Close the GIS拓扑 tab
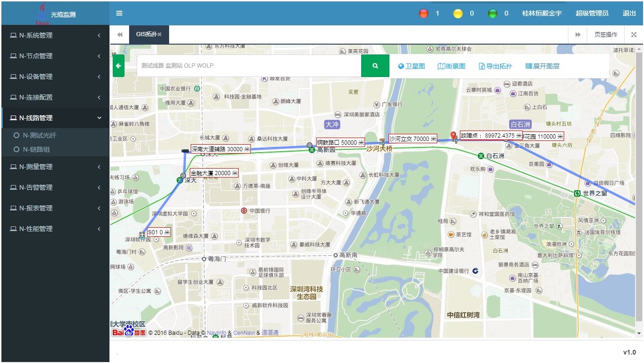The height and width of the screenshot is (363, 644). [160, 34]
